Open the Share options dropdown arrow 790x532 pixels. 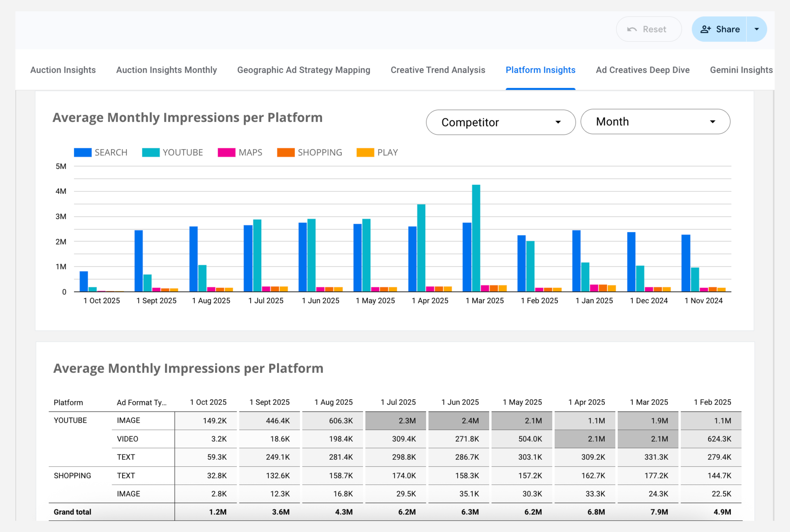coord(756,29)
